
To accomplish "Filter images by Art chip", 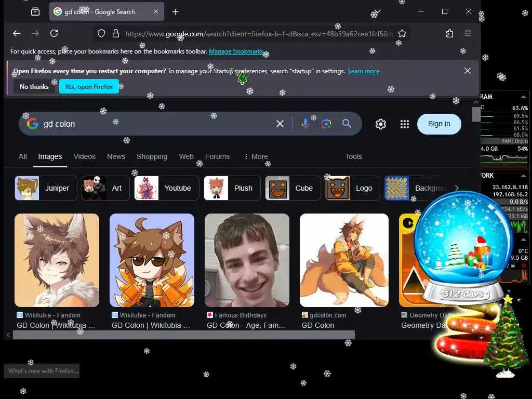I will pyautogui.click(x=105, y=188).
